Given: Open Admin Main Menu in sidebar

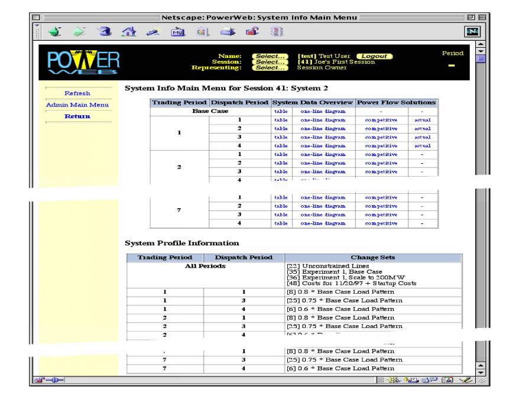Looking at the screenshot, I should click(77, 105).
